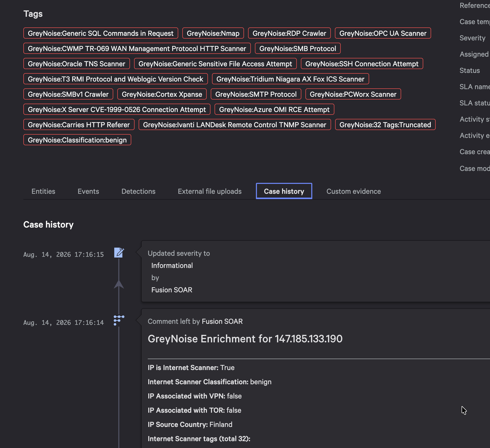Click the Aug. 14, 2026 17:16:14 timestamp
The width and height of the screenshot is (490, 448).
[x=63, y=323]
